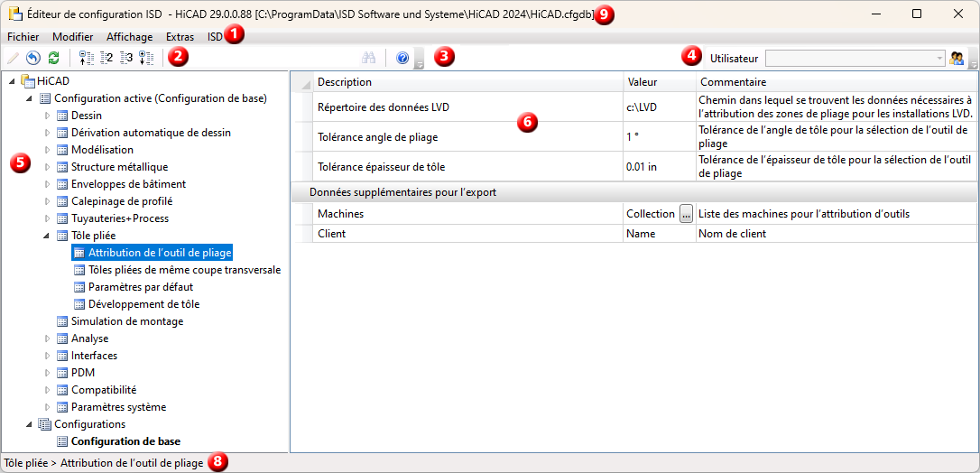
Task: Click the binoculars search icon
Action: pos(369,58)
